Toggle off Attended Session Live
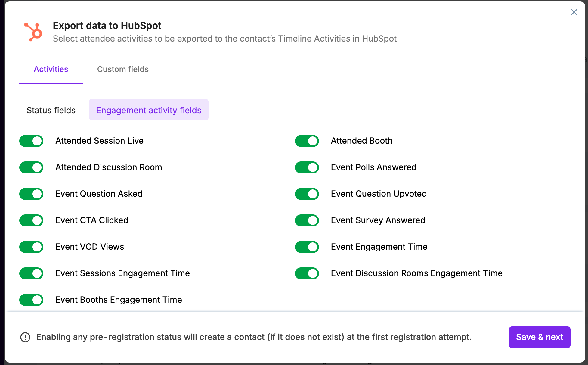Screen dimensions: 588x365 [x=31, y=141]
